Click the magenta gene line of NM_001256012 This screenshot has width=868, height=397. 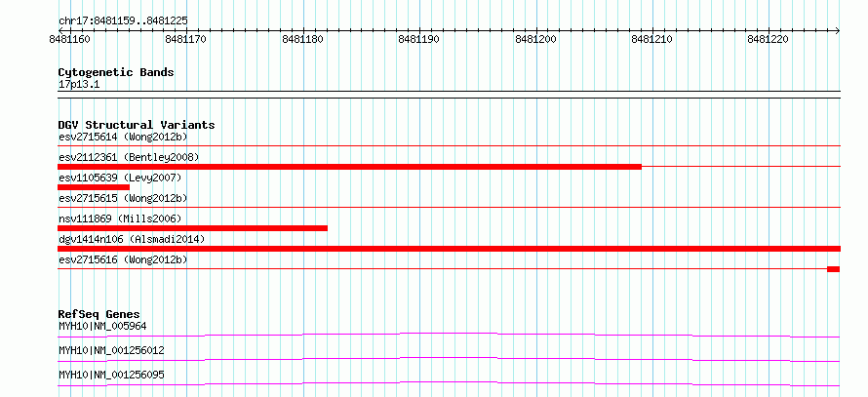coord(449,358)
